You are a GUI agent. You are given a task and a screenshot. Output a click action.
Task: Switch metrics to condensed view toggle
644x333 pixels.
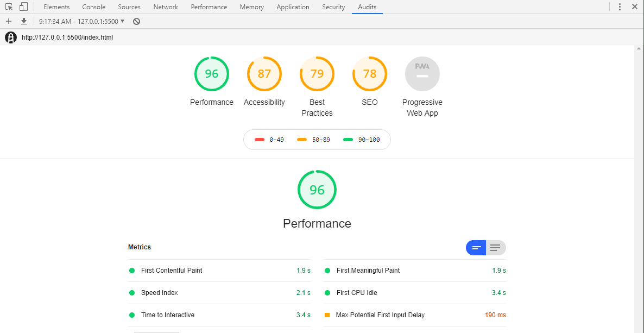tap(476, 248)
